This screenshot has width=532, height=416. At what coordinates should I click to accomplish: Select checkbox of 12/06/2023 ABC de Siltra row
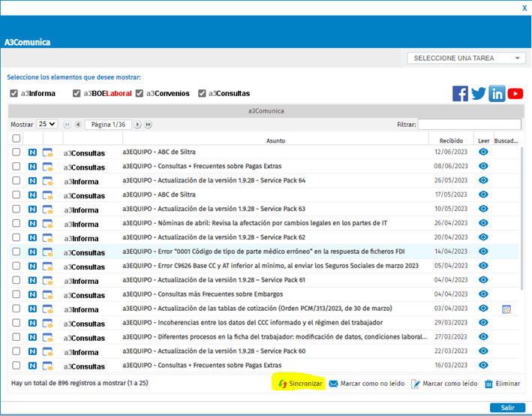(x=17, y=152)
